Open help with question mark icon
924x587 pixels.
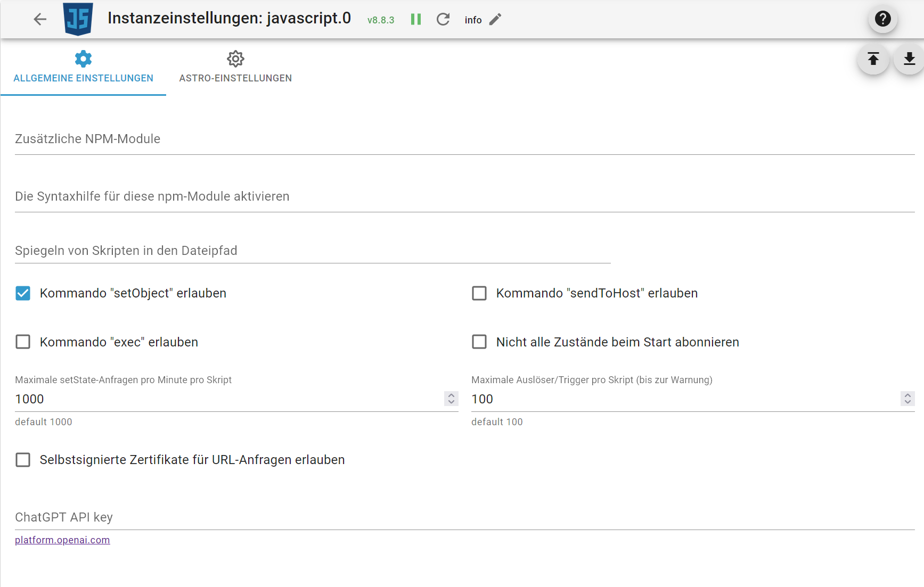(882, 19)
